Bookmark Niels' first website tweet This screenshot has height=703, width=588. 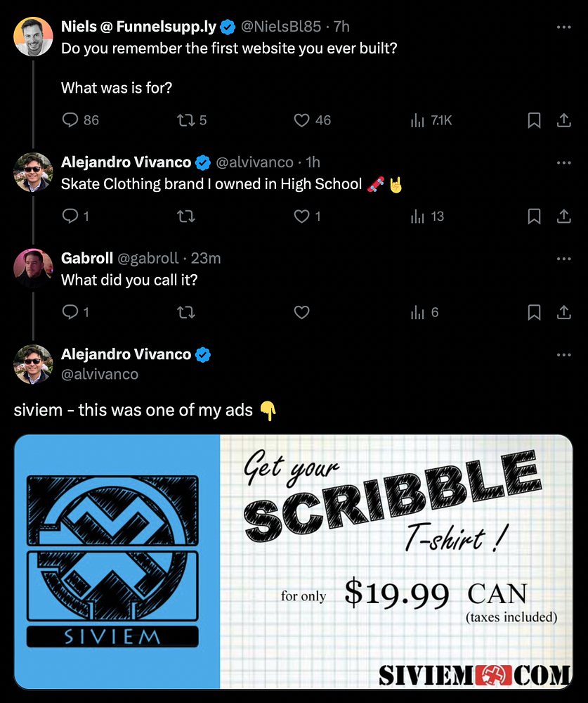pyautogui.click(x=534, y=120)
